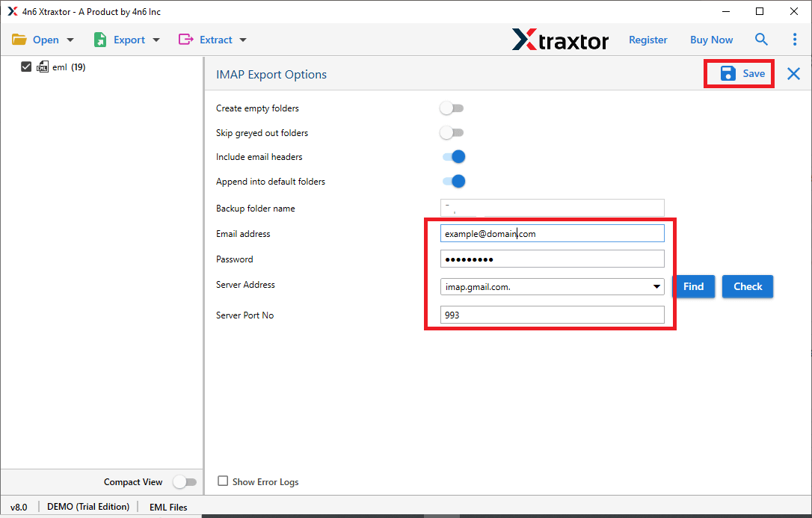The width and height of the screenshot is (812, 518).
Task: Close the IMAP Export Options panel
Action: pos(793,73)
